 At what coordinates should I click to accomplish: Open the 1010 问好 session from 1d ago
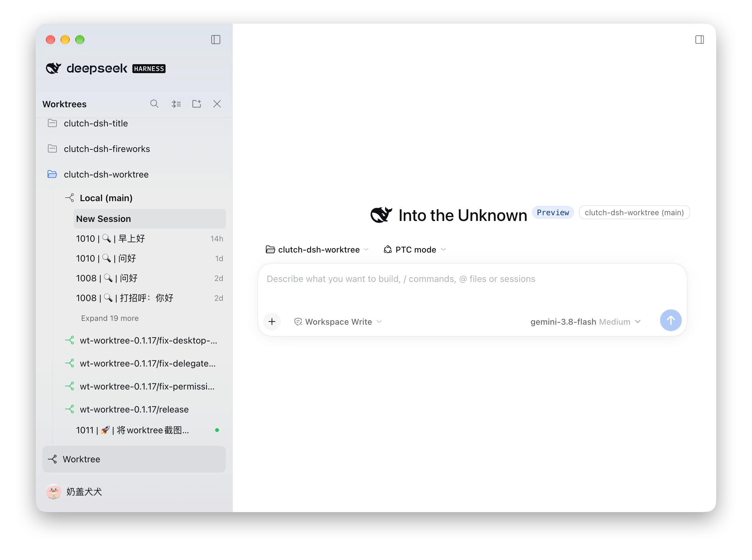pos(149,259)
